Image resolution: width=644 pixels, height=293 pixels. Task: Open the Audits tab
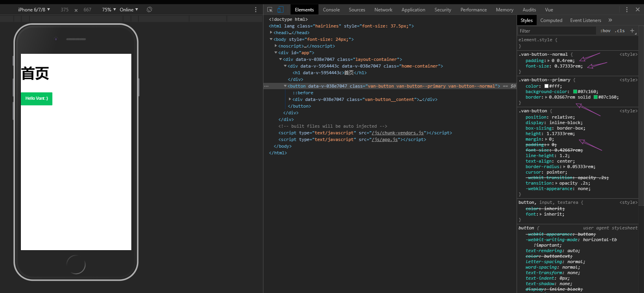coord(529,10)
